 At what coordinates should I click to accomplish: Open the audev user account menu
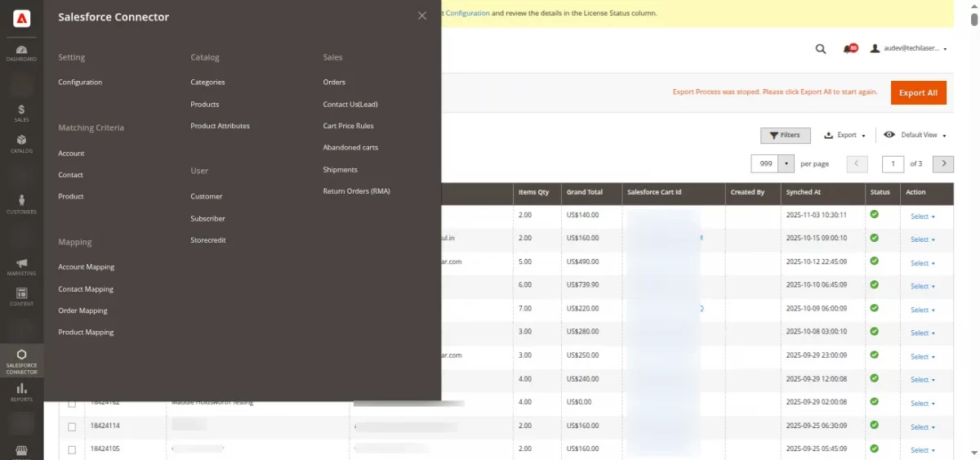[908, 49]
